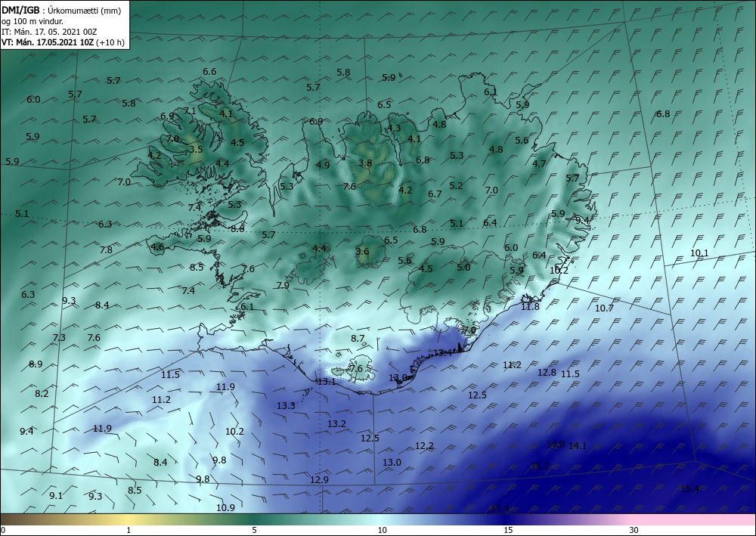
Task: Click the legend tick label 5
Action: tap(254, 530)
